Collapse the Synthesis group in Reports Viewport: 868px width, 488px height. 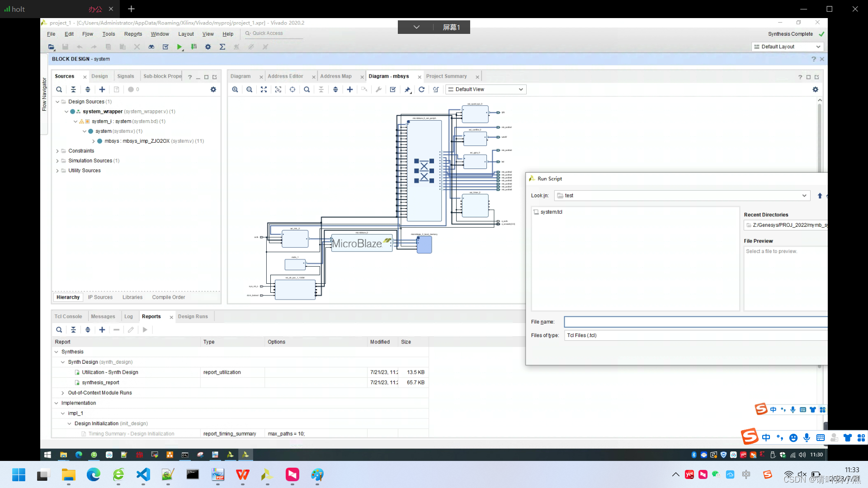tap(57, 352)
